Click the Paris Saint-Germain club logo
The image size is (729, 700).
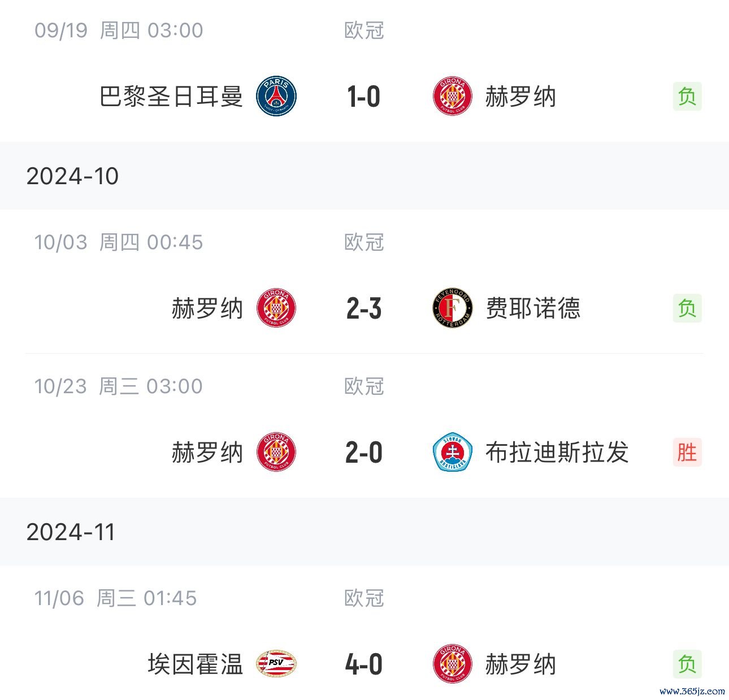click(276, 97)
